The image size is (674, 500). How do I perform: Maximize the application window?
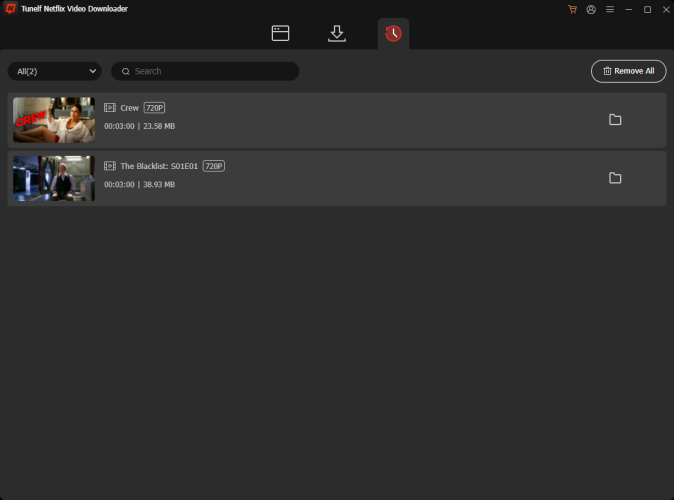(647, 9)
